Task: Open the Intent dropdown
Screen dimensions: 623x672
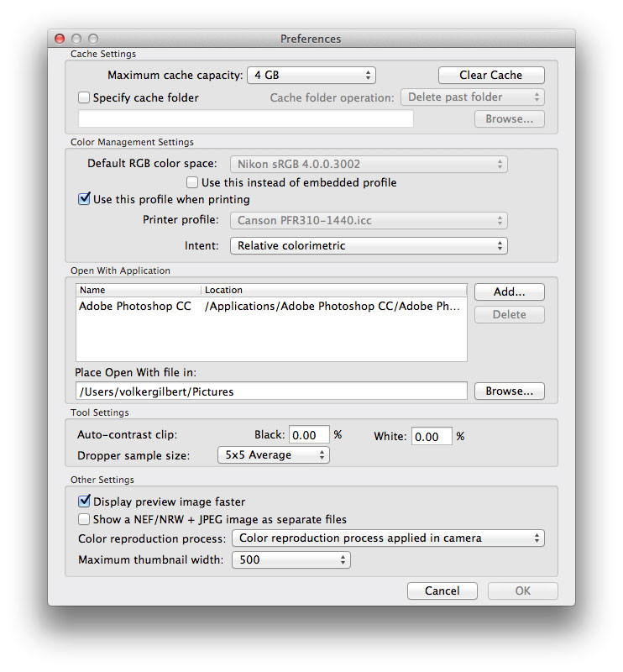Action: [x=369, y=246]
